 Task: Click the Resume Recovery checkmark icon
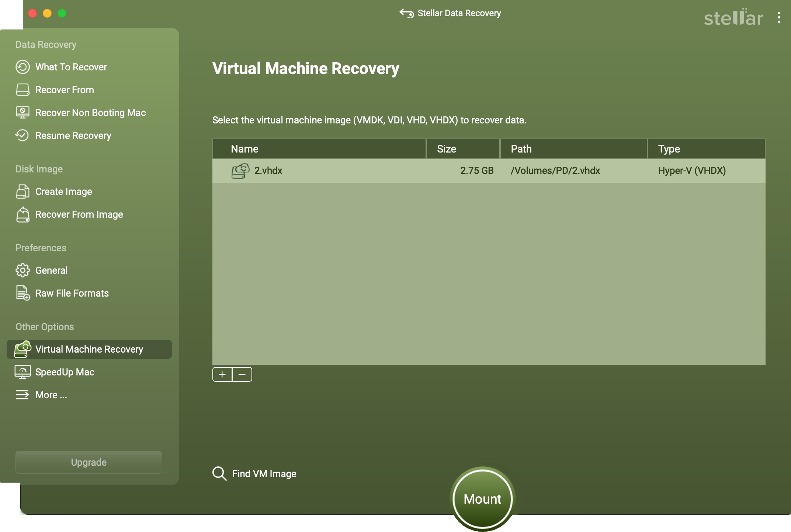(x=22, y=136)
